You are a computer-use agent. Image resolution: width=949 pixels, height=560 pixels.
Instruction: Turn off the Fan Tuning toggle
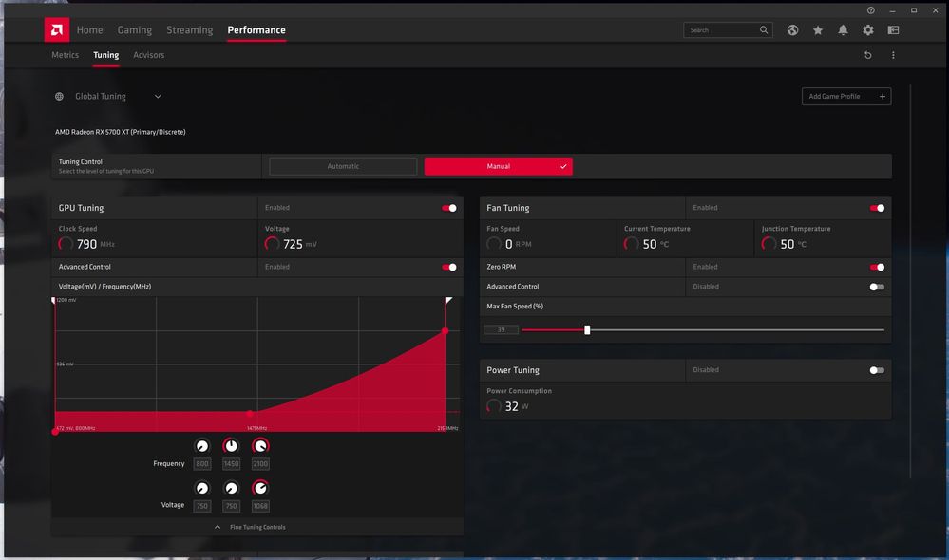tap(877, 208)
